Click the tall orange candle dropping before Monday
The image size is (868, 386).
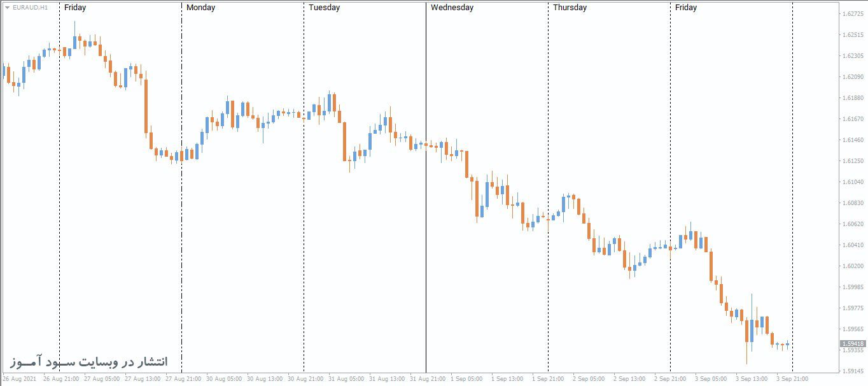click(x=146, y=107)
